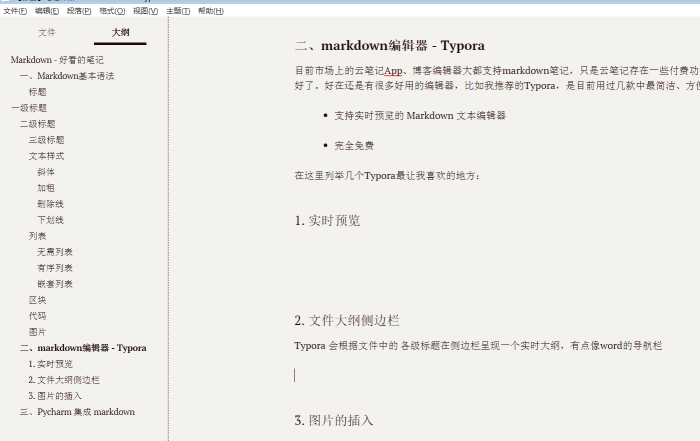Select outline entry 一级标题
This screenshot has width=700, height=441.
click(x=29, y=108)
